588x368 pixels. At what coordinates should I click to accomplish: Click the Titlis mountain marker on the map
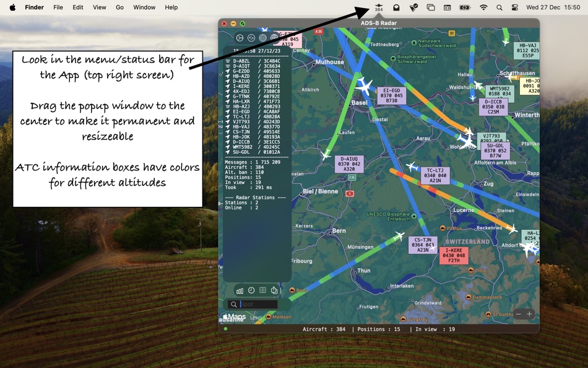click(471, 270)
